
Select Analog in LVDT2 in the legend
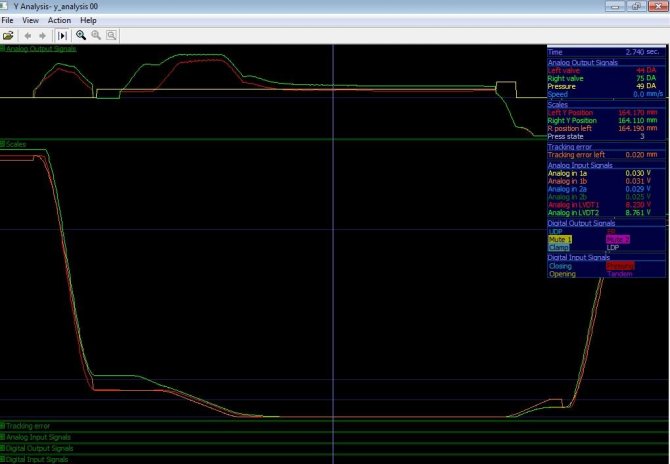pyautogui.click(x=573, y=212)
